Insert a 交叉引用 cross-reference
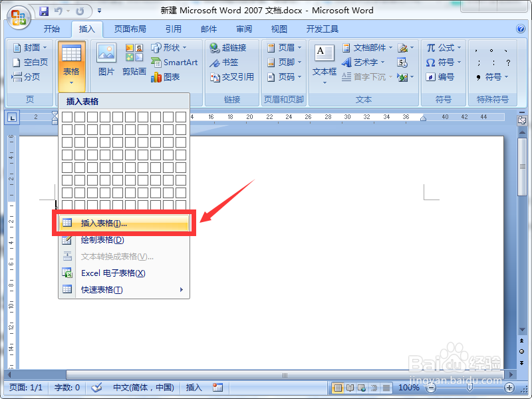Viewport: 532px width, 399px height. [x=231, y=77]
